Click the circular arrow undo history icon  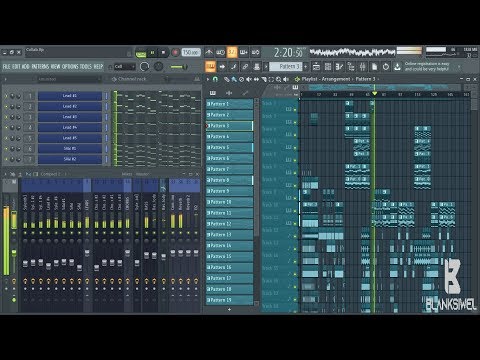[386, 67]
